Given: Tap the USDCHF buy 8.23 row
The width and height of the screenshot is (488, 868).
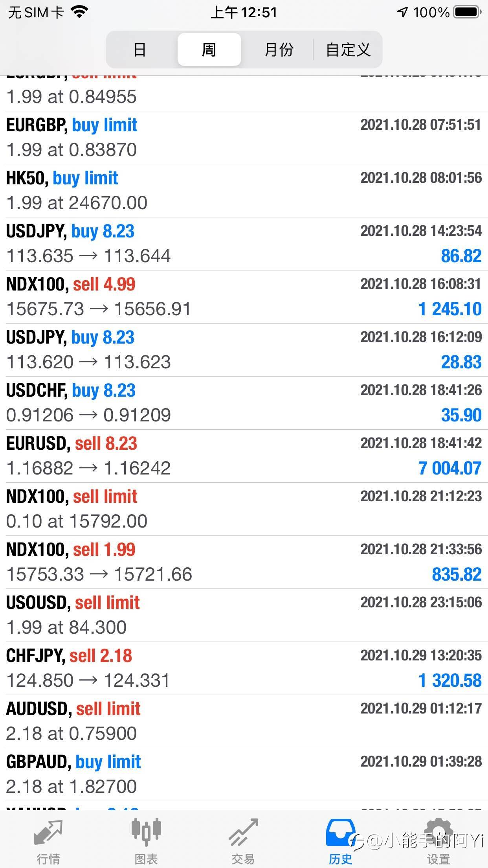Looking at the screenshot, I should coord(244,403).
